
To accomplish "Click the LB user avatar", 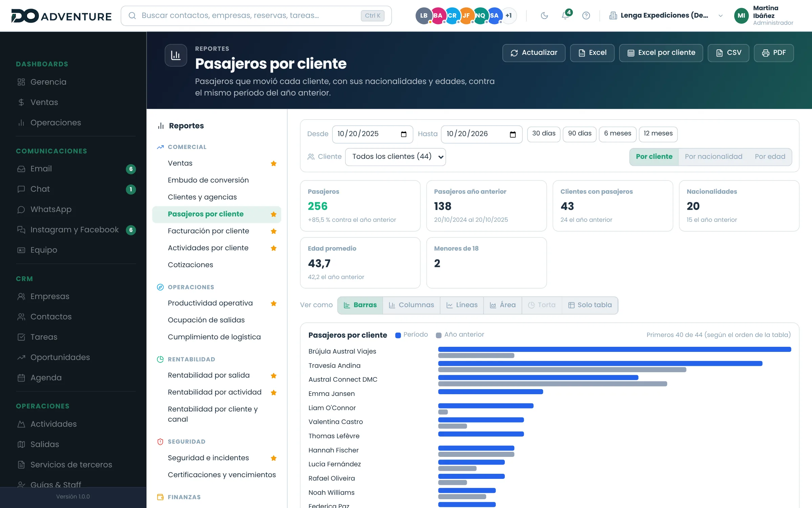I will click(x=424, y=16).
